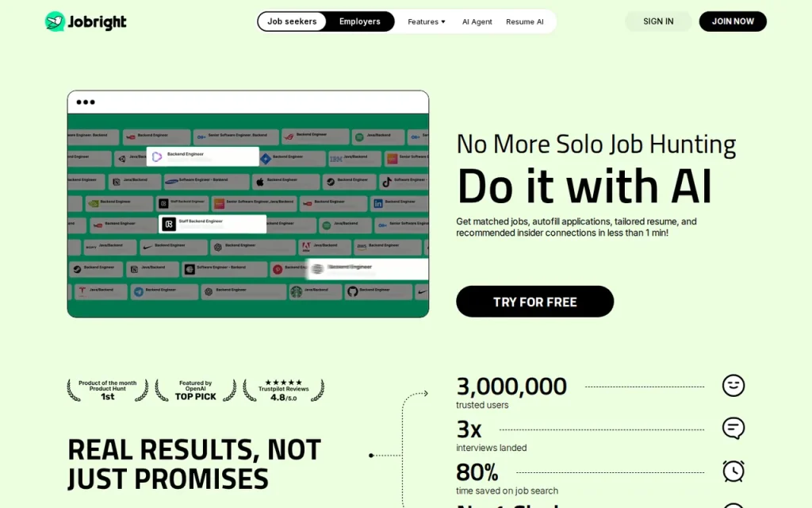Click the Samsung logo job card
This screenshot has width=812, height=508.
coord(207,182)
